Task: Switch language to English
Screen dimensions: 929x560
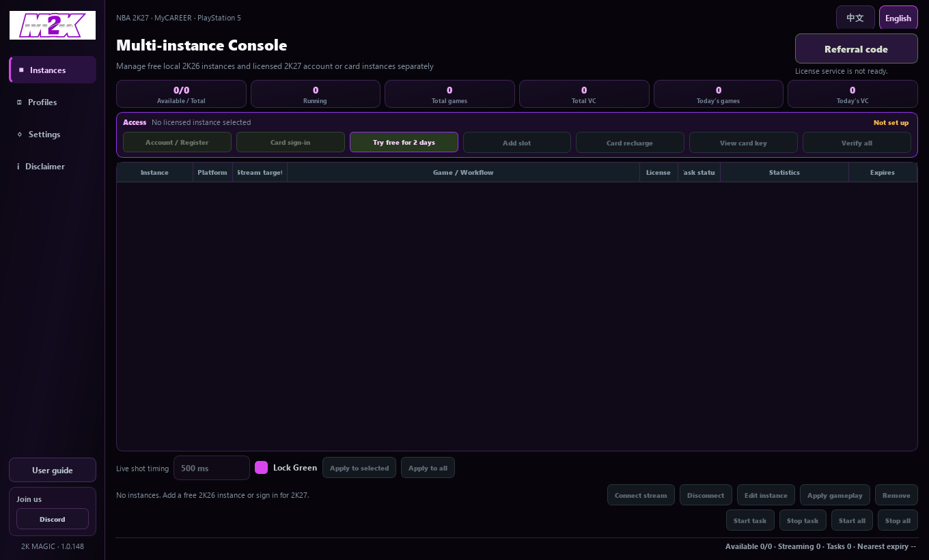Action: 898,18
